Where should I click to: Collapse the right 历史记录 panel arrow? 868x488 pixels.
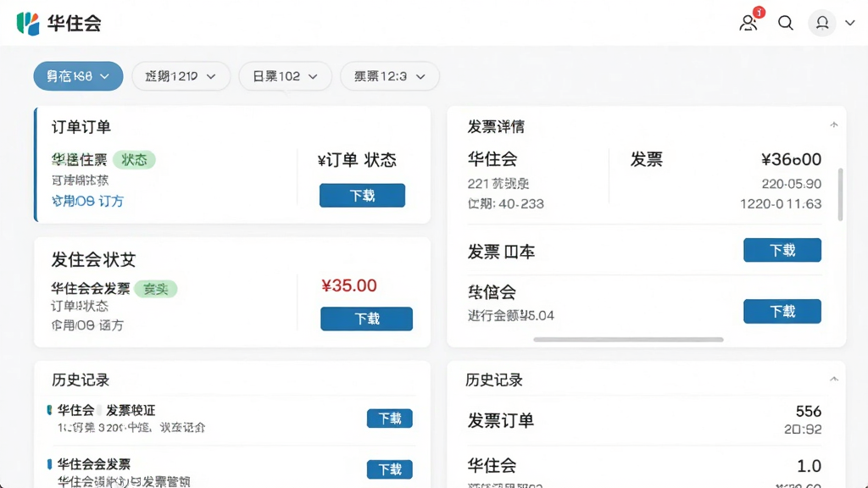(834, 379)
